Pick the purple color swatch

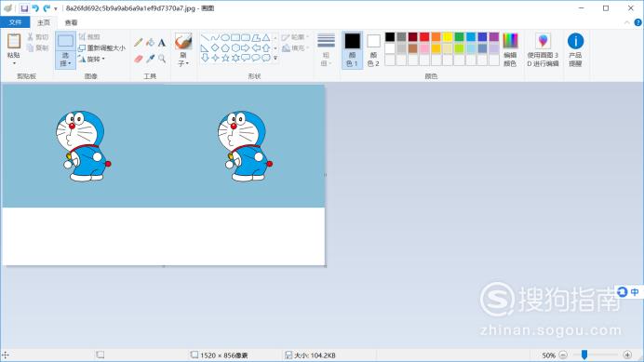point(494,37)
